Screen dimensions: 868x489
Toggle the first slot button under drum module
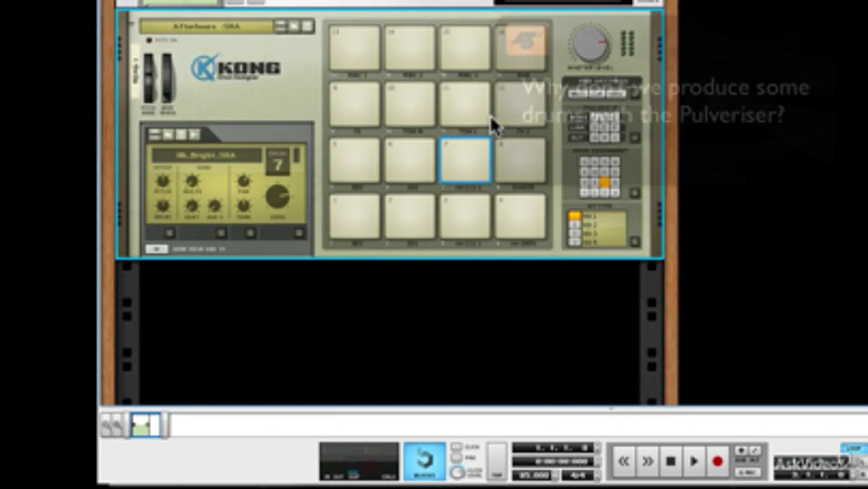[170, 233]
